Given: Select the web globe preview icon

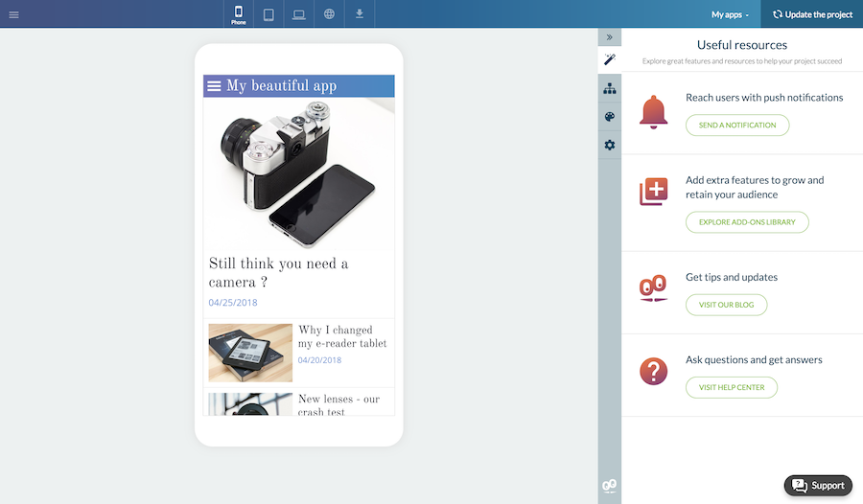Looking at the screenshot, I should pyautogui.click(x=329, y=14).
